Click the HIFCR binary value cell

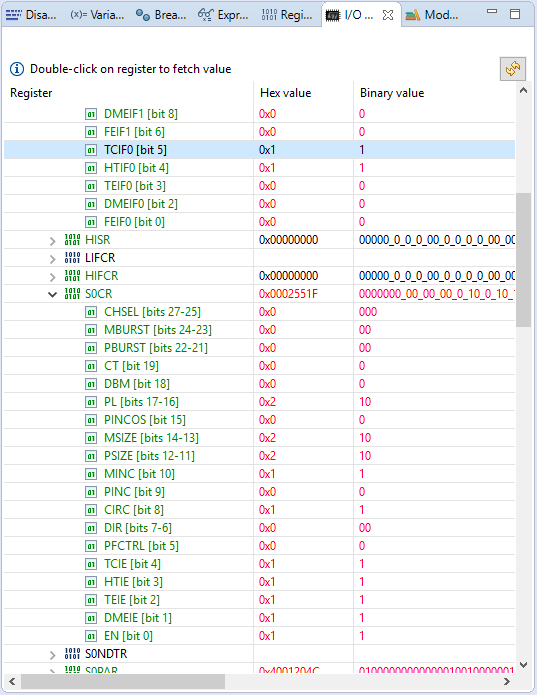tap(436, 276)
